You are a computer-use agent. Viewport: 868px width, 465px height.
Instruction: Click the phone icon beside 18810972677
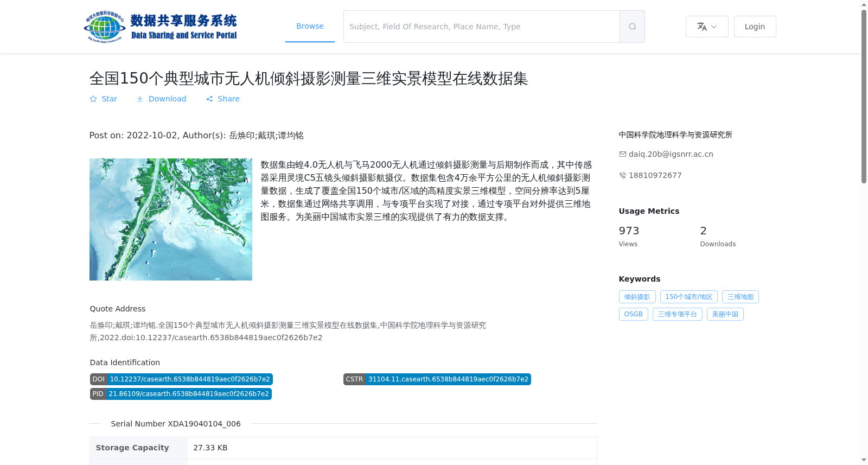click(623, 175)
